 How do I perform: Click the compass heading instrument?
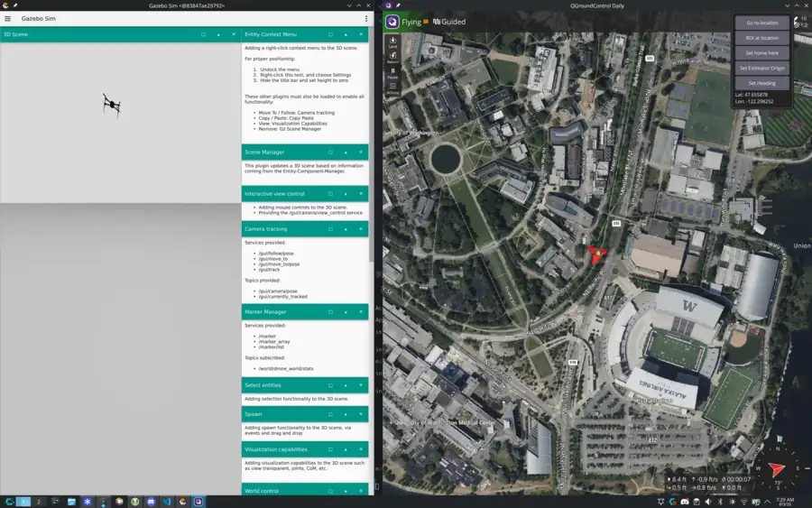click(x=777, y=468)
